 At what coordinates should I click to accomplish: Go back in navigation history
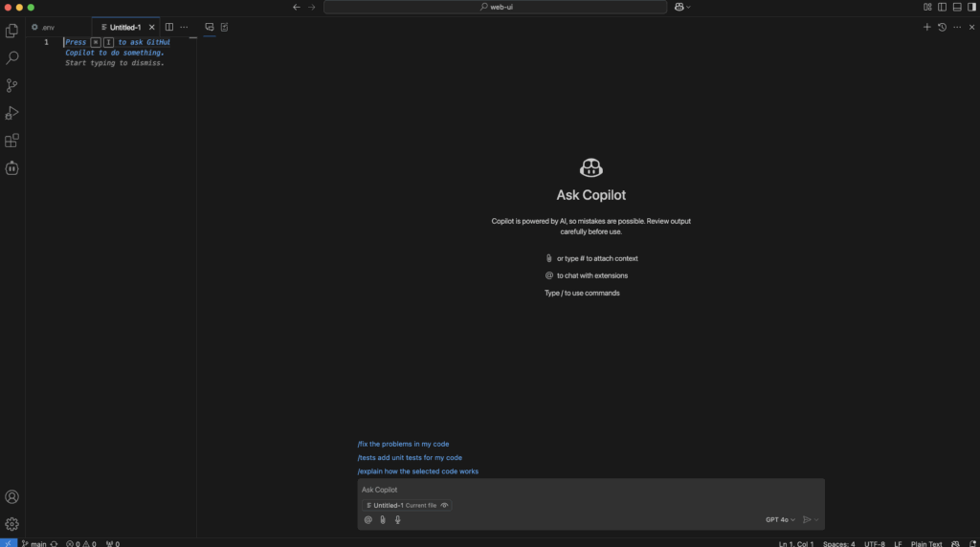[297, 7]
